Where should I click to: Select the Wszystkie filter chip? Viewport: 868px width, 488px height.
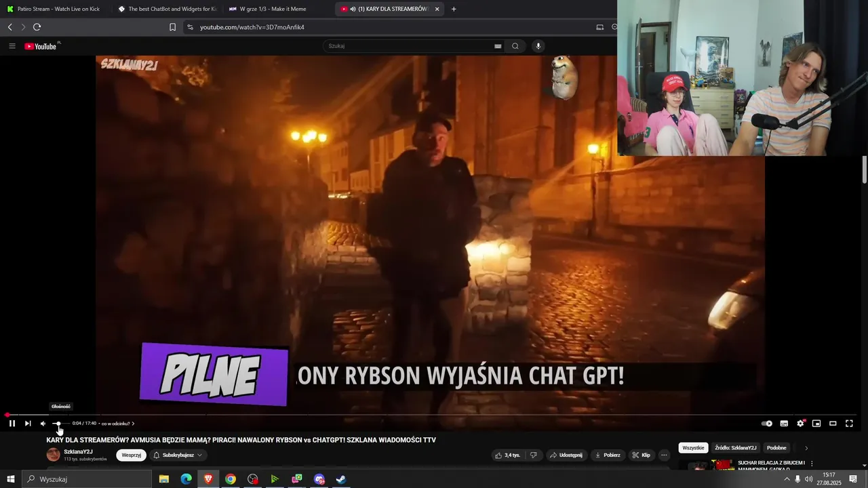(x=693, y=448)
